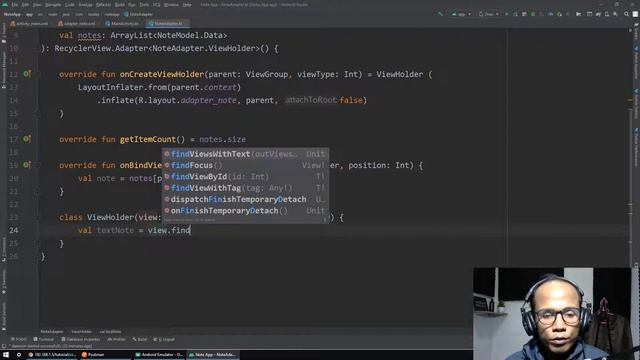Open the app run configuration dropdown

(461, 14)
